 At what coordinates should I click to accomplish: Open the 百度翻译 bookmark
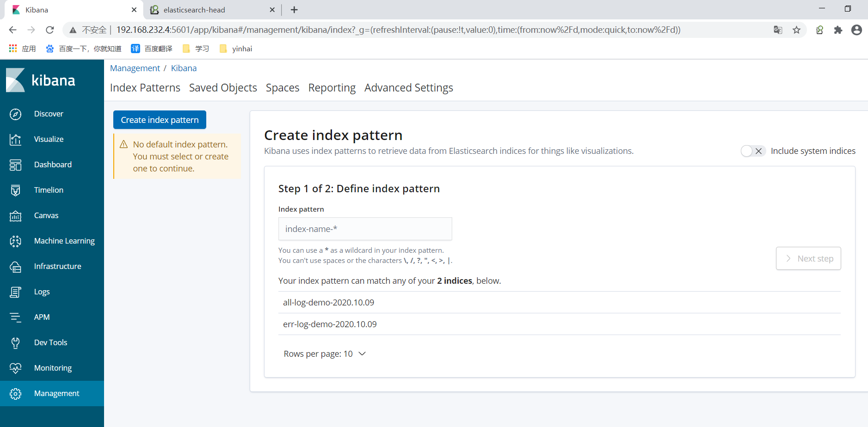click(x=152, y=49)
